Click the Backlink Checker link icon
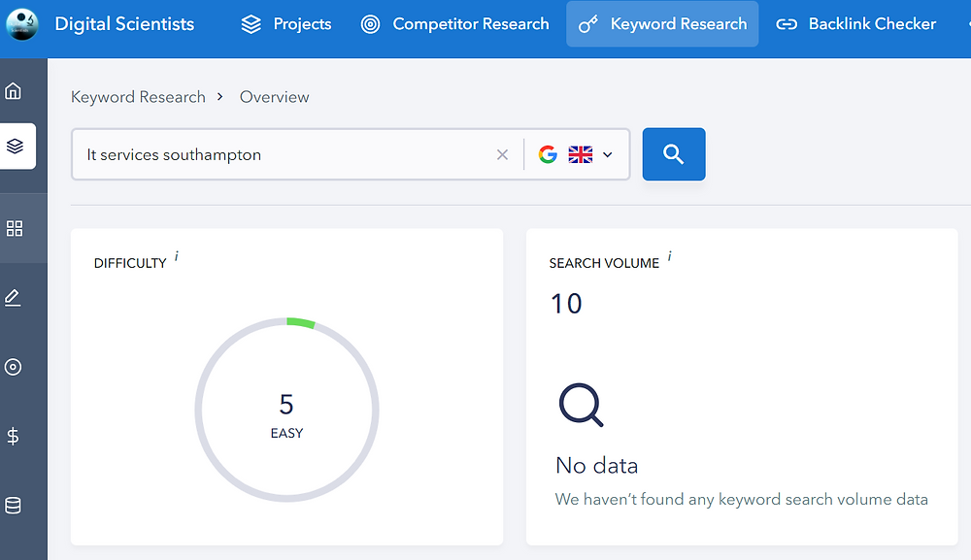 pos(787,25)
